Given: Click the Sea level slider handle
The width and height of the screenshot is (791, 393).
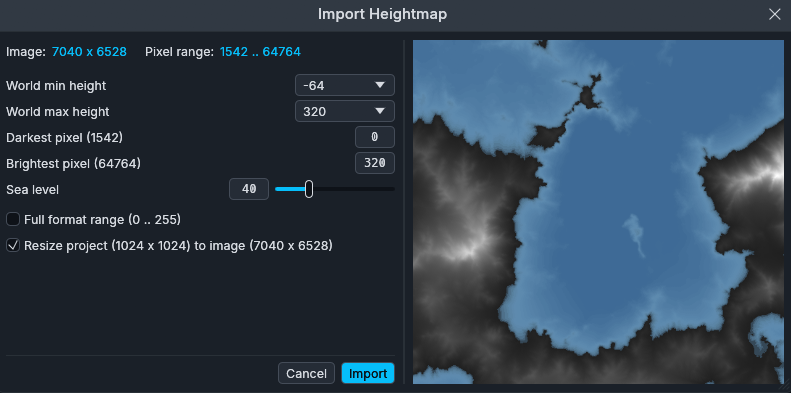Looking at the screenshot, I should 309,189.
